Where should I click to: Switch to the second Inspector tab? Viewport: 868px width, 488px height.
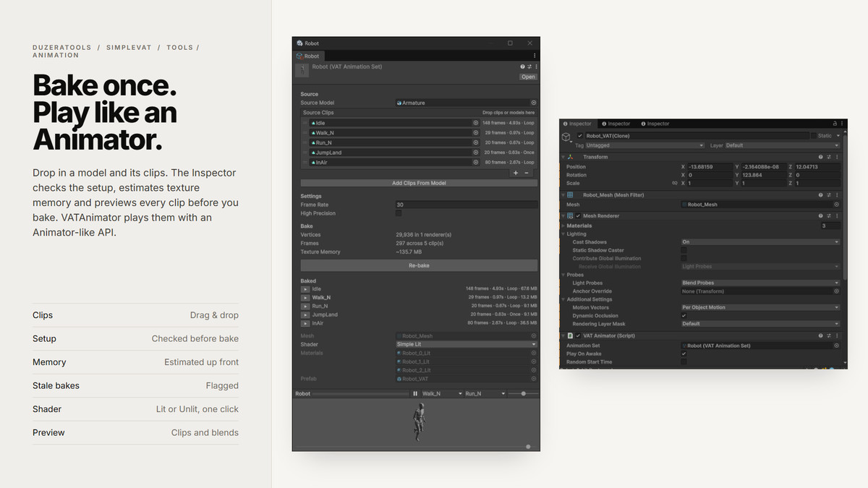click(616, 124)
